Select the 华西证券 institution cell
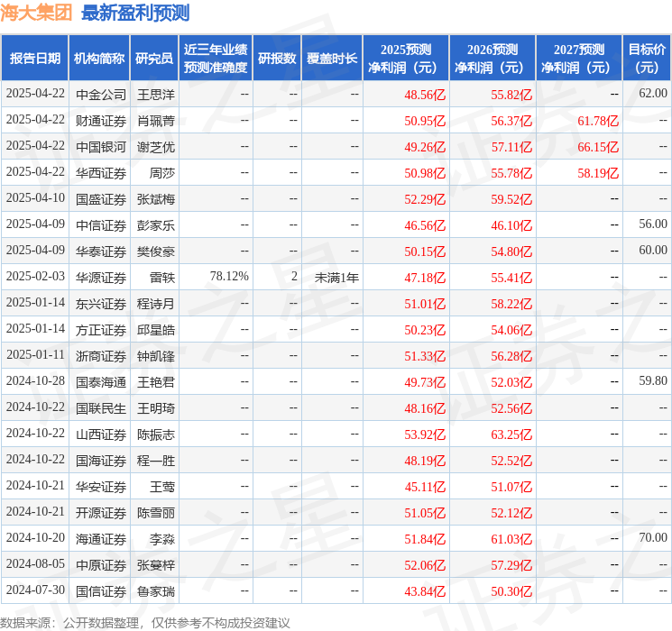This screenshot has height=631, width=672. [x=101, y=173]
